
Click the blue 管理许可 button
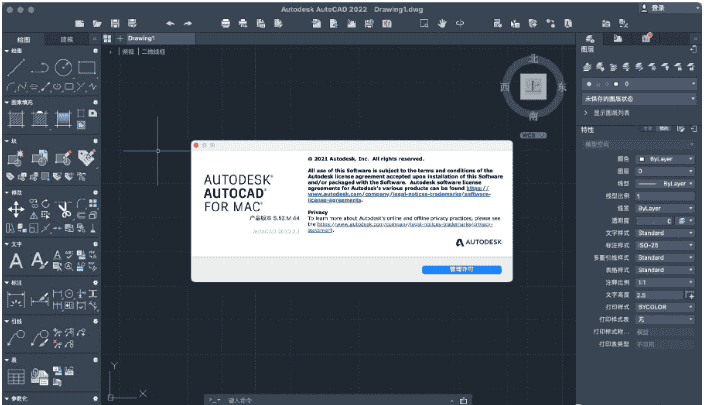(462, 269)
